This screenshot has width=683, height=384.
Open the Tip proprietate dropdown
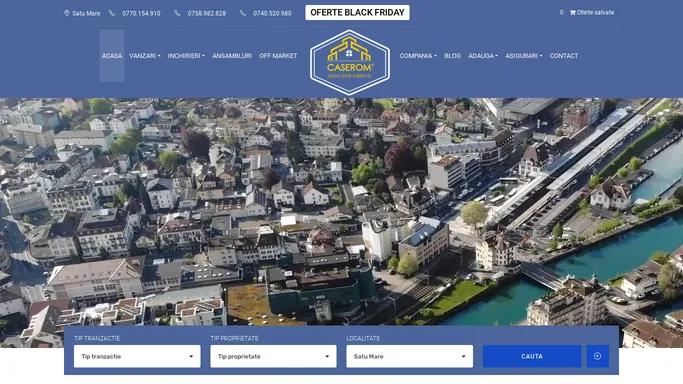(x=274, y=356)
